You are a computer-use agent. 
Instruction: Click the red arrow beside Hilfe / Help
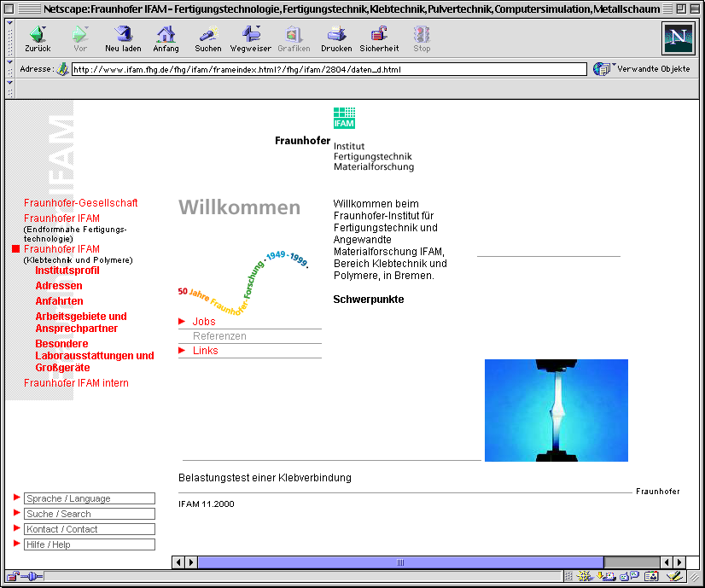[17, 543]
